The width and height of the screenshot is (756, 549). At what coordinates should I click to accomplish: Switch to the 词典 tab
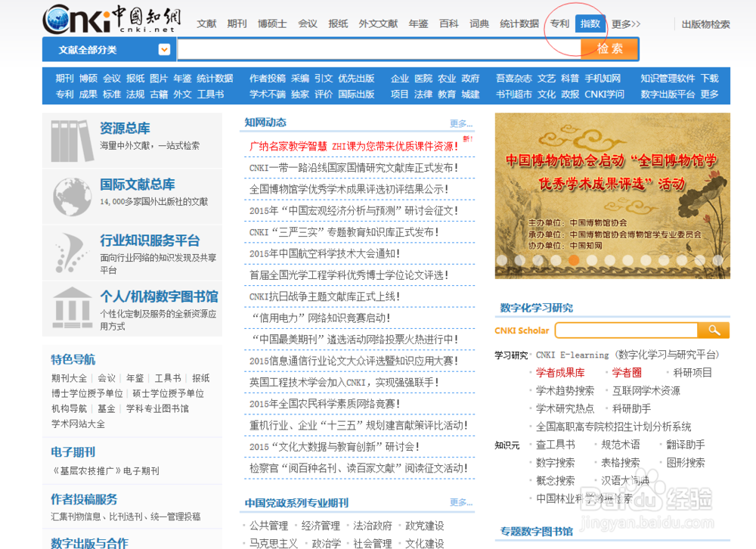coord(479,23)
